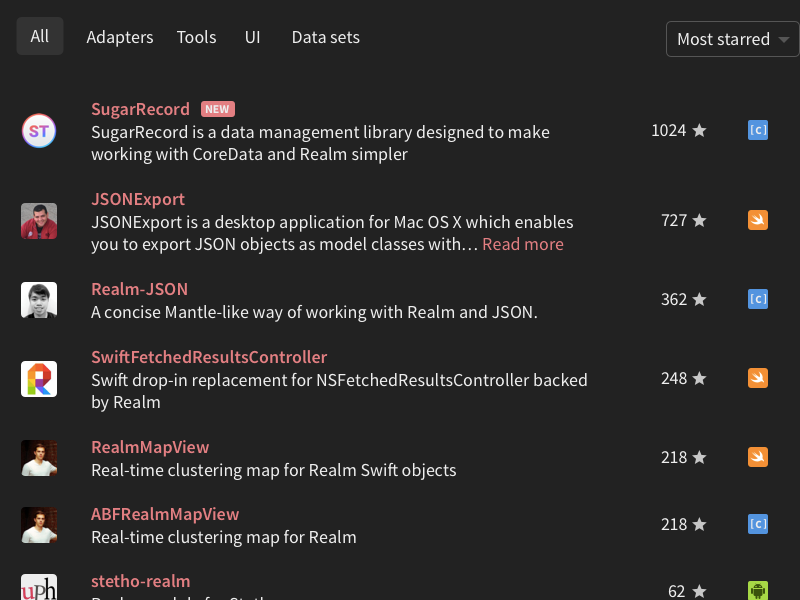Click the Objective-C icon for Realm-JSON
Screen dimensions: 800x600
pos(758,299)
